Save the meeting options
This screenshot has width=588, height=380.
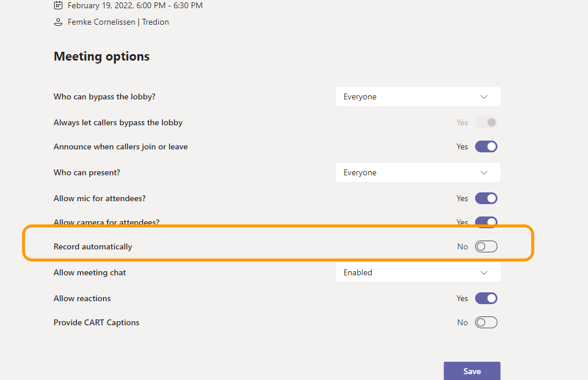(x=472, y=371)
